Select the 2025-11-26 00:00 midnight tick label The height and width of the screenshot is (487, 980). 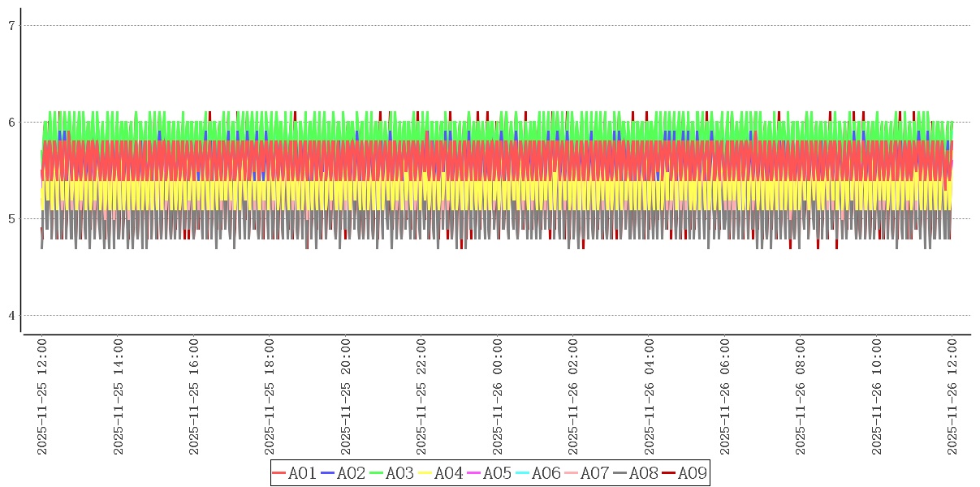pyautogui.click(x=498, y=398)
